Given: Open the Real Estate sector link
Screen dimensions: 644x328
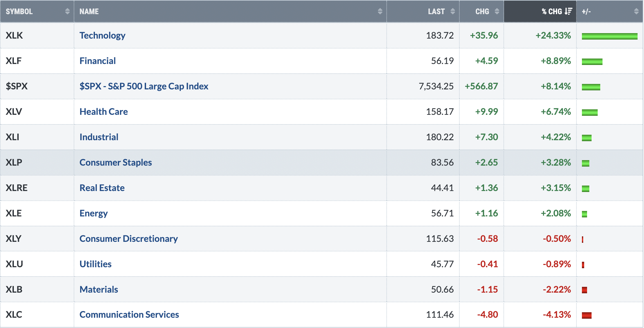Looking at the screenshot, I should pos(102,188).
